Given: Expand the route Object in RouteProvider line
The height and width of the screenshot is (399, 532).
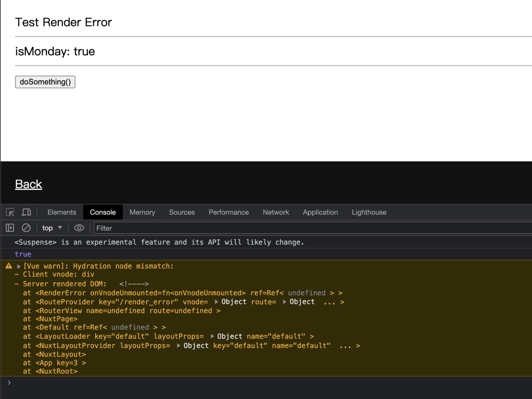Looking at the screenshot, I should click(x=285, y=302).
